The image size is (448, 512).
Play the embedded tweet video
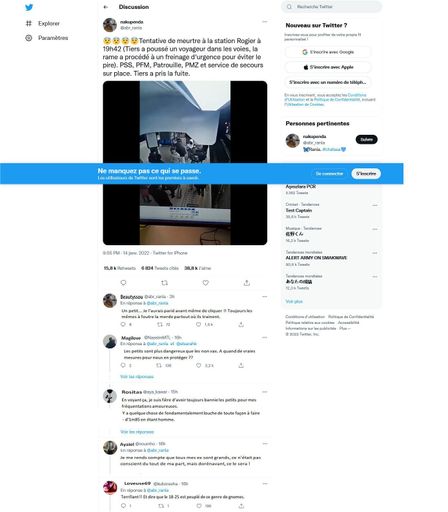[x=185, y=163]
